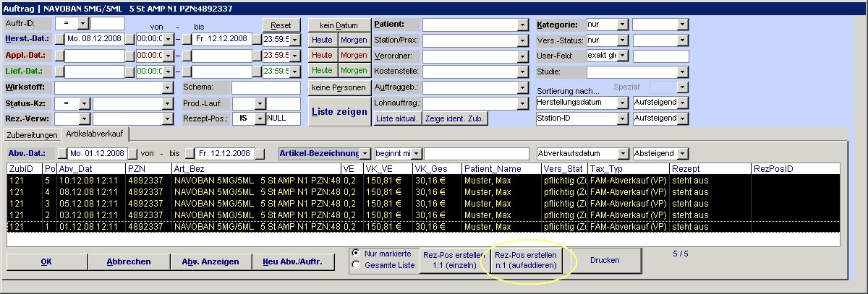The width and height of the screenshot is (868, 294).
Task: Open the 'Absteigend' order dropdown
Action: pyautogui.click(x=683, y=153)
